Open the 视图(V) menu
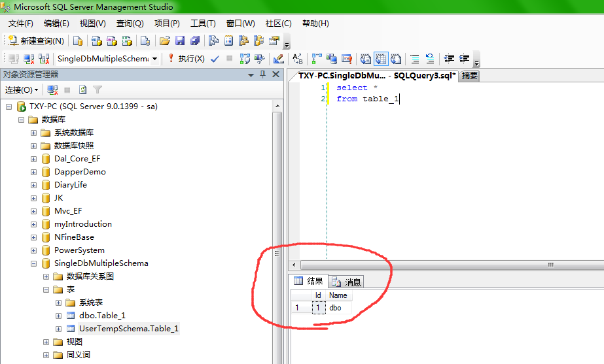The height and width of the screenshot is (364, 604). 92,24
